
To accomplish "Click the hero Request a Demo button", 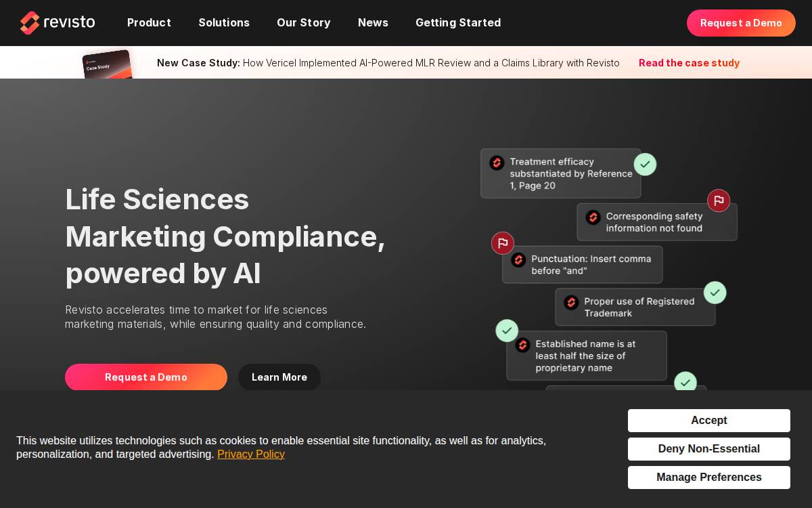I will 146,377.
